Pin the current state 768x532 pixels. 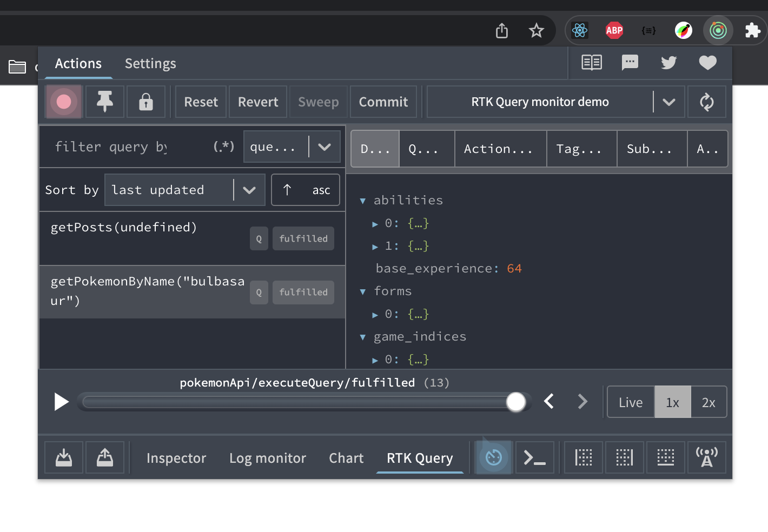pyautogui.click(x=104, y=102)
